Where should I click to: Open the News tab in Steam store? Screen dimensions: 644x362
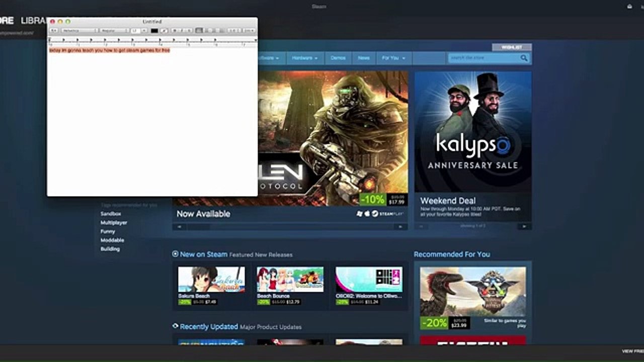[364, 58]
